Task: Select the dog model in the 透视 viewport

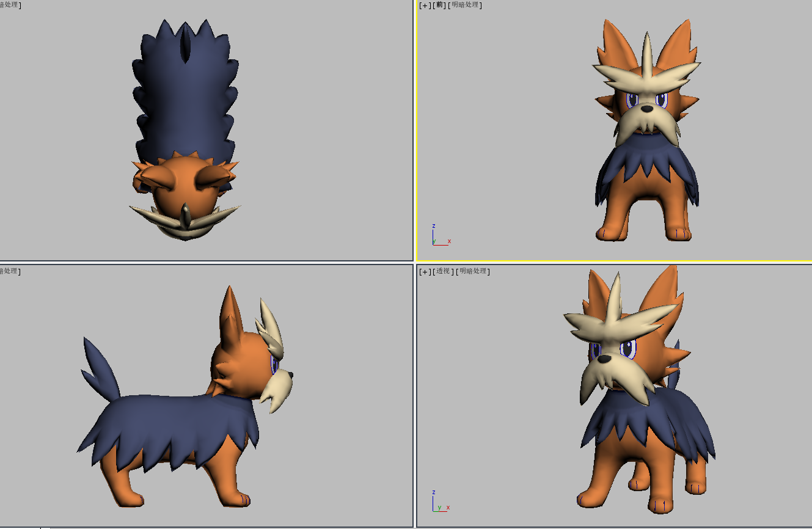Action: click(x=638, y=391)
